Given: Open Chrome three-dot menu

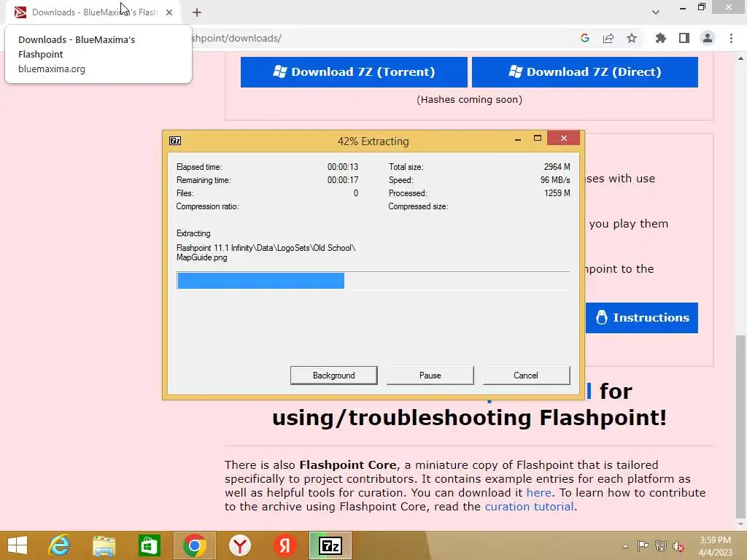Looking at the screenshot, I should point(731,38).
